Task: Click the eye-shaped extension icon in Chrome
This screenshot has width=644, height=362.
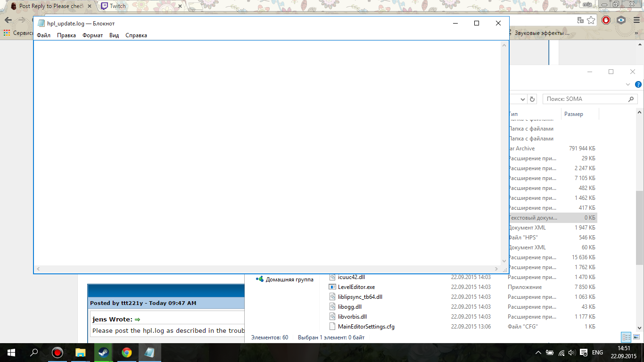Action: [x=621, y=20]
